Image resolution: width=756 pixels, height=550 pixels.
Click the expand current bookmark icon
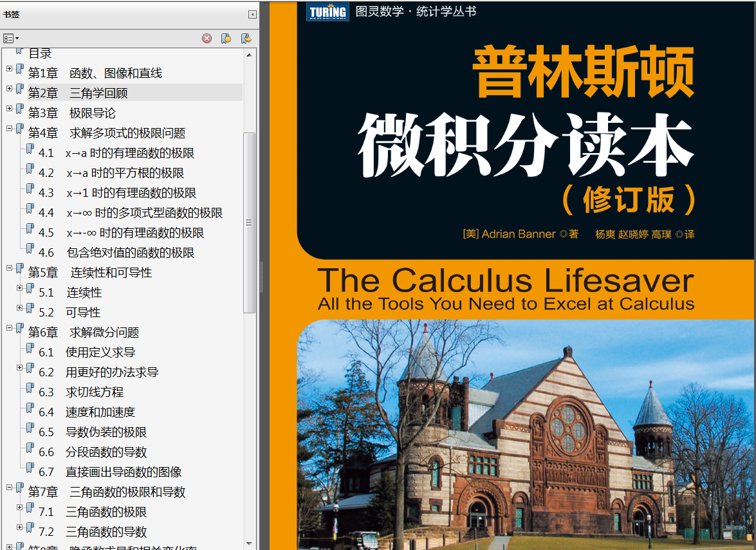246,39
